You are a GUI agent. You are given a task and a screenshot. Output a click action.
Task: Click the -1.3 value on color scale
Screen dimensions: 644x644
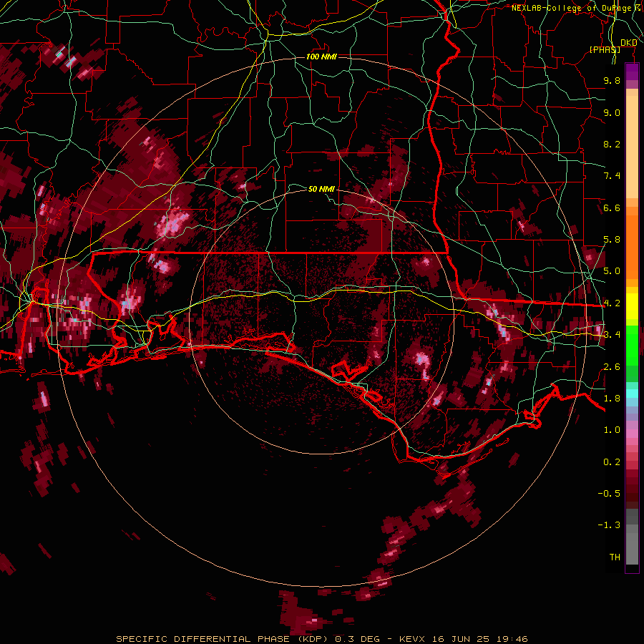pyautogui.click(x=609, y=525)
